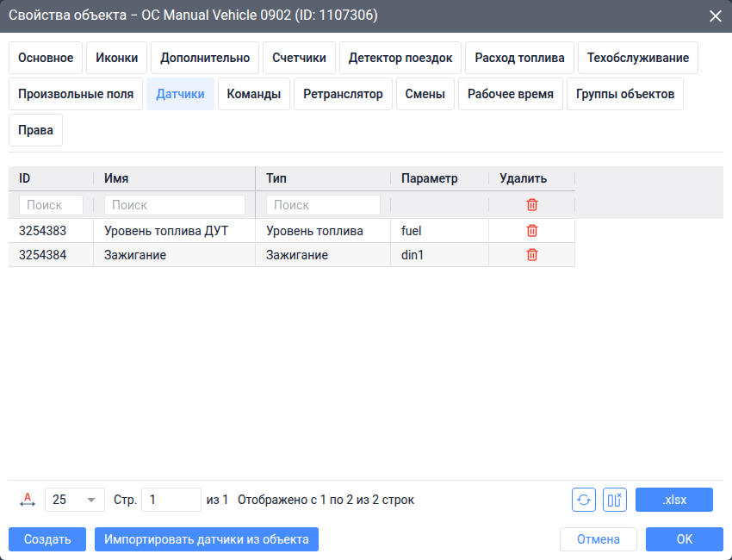The width and height of the screenshot is (732, 560).
Task: Click the Создать button
Action: coord(47,539)
